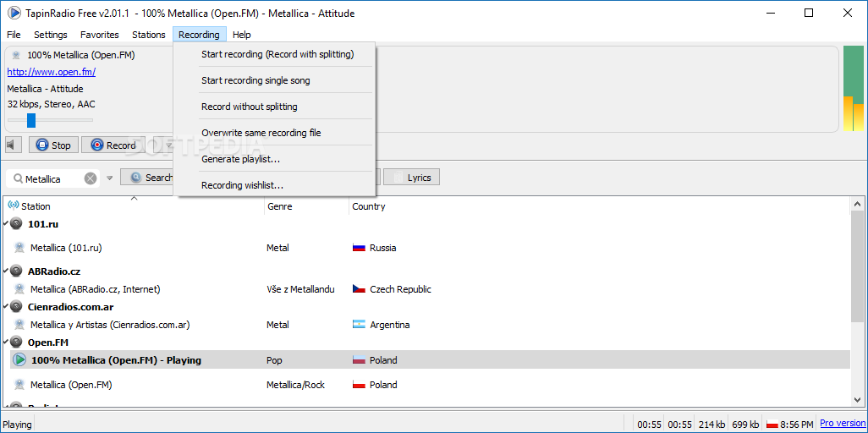Screen dimensions: 868x433
Task: Click the Open.FM group icon
Action: pyautogui.click(x=16, y=343)
